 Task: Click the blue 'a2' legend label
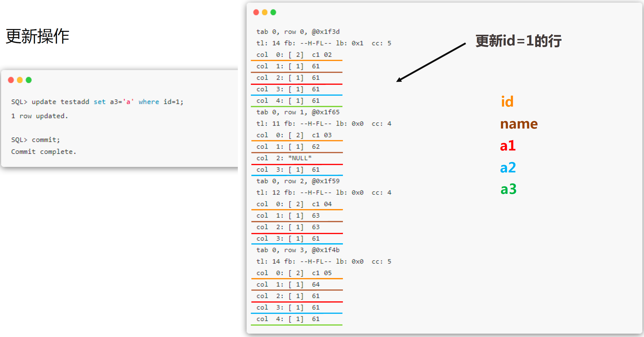click(x=508, y=167)
